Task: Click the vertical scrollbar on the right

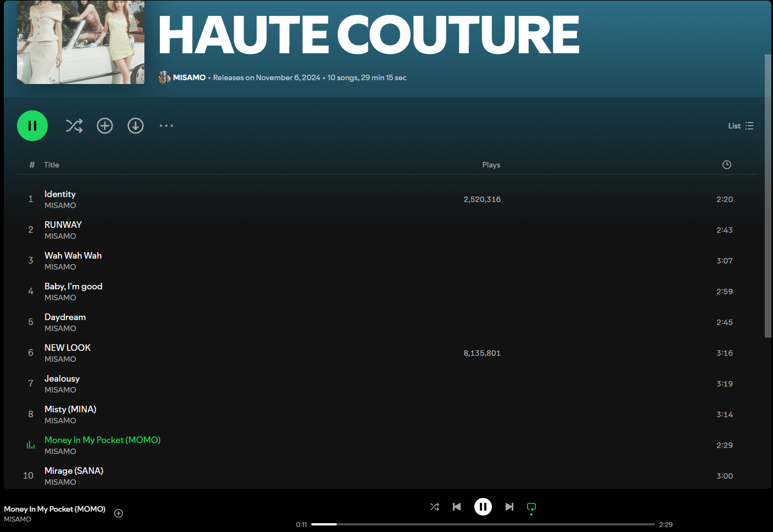Action: [x=768, y=195]
